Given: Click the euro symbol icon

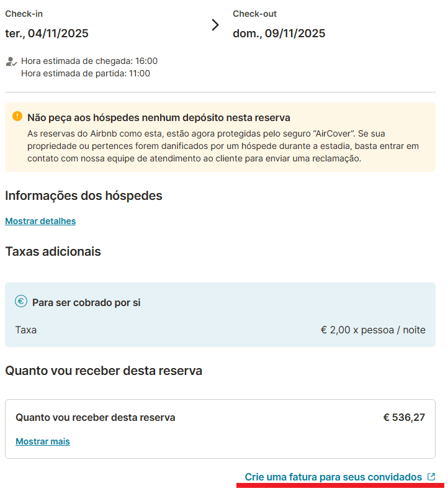Looking at the screenshot, I should coord(21,302).
